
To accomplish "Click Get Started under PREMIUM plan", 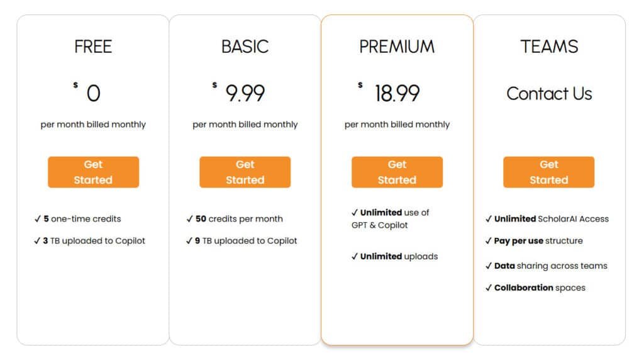I will coord(397,172).
